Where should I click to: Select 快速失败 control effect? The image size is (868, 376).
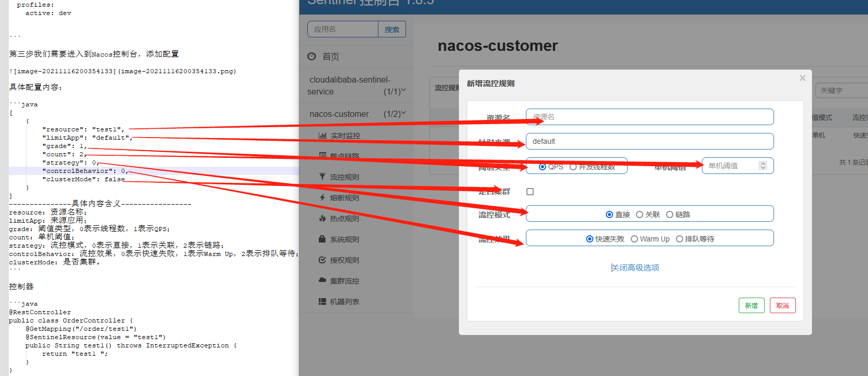click(590, 239)
